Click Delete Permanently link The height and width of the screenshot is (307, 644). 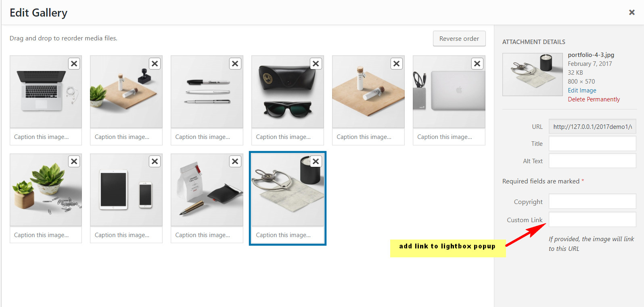click(x=594, y=99)
